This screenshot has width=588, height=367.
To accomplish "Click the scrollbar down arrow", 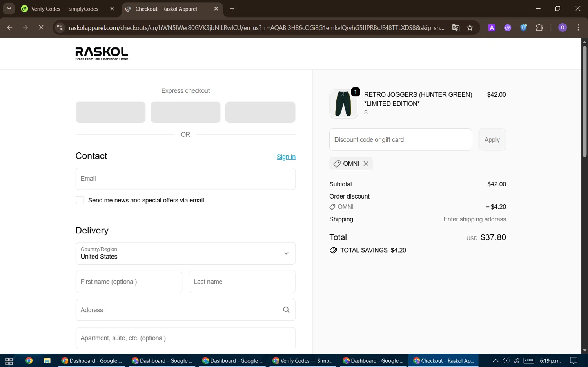I will [x=584, y=351].
